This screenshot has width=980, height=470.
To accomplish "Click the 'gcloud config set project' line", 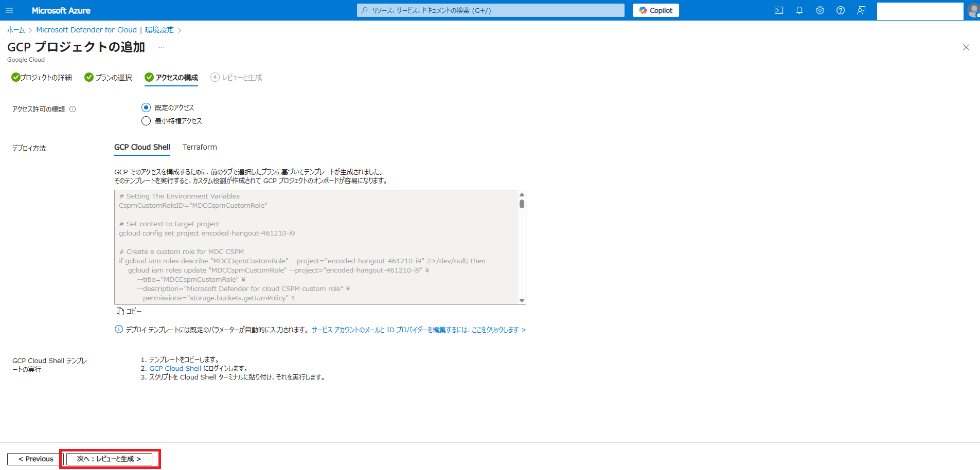I will (x=207, y=233).
